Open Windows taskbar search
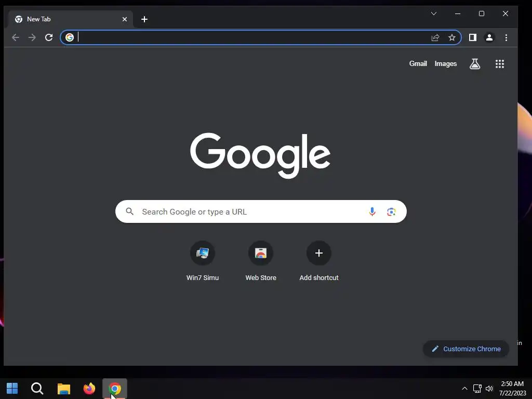The image size is (532, 399). [37, 389]
